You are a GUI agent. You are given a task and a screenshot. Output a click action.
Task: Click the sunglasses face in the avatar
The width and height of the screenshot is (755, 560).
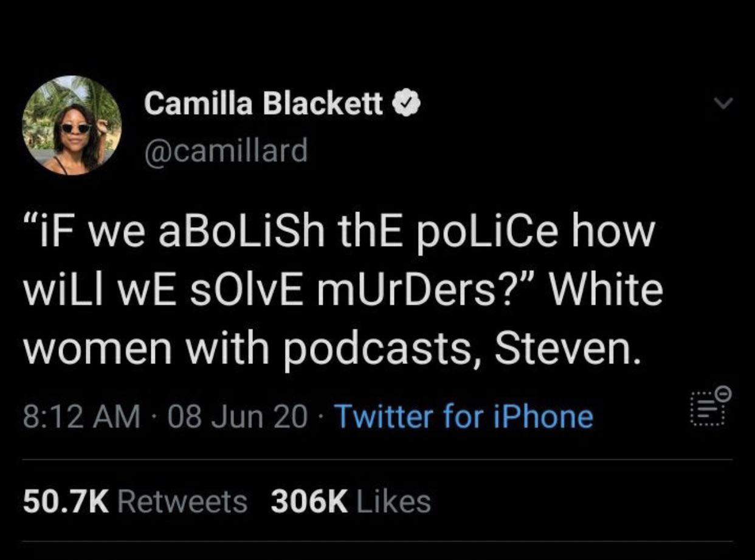pyautogui.click(x=76, y=129)
